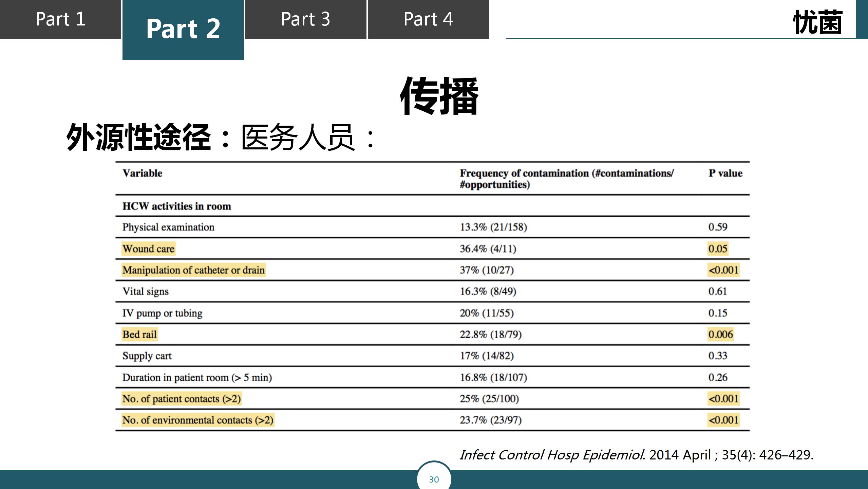The height and width of the screenshot is (489, 868).
Task: Select the highlighted Wound care label
Action: (x=149, y=249)
